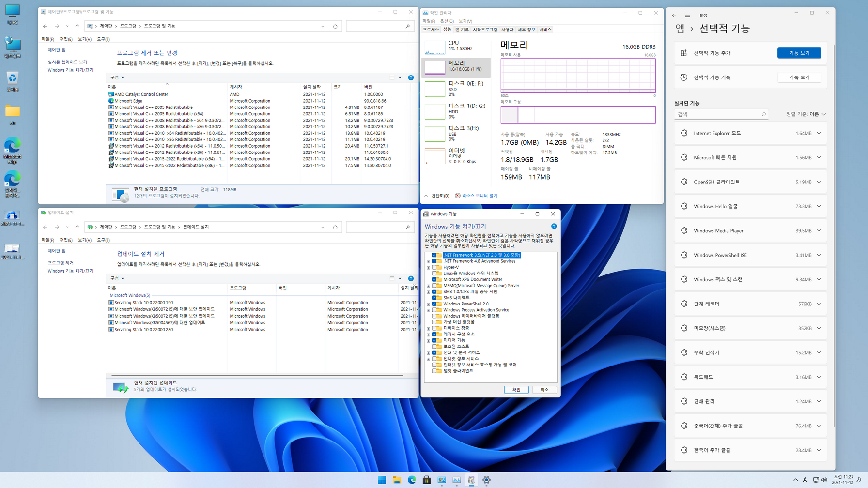Click help icon in Programs and Features toolbar
The image size is (868, 488).
tap(411, 77)
